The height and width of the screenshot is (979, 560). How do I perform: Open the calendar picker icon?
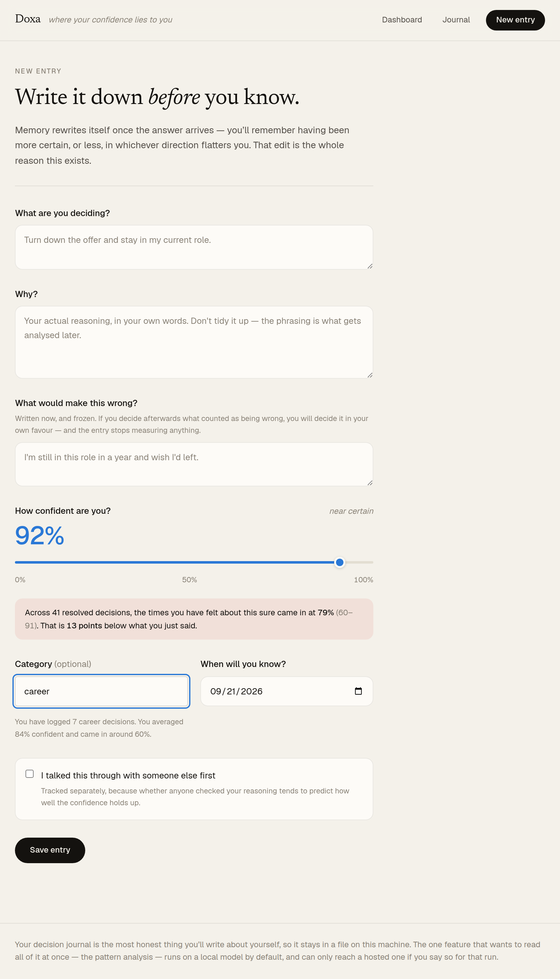point(358,691)
